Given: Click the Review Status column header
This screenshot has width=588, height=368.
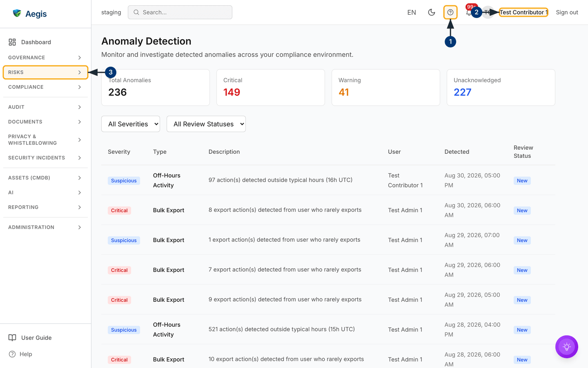Looking at the screenshot, I should click(523, 152).
